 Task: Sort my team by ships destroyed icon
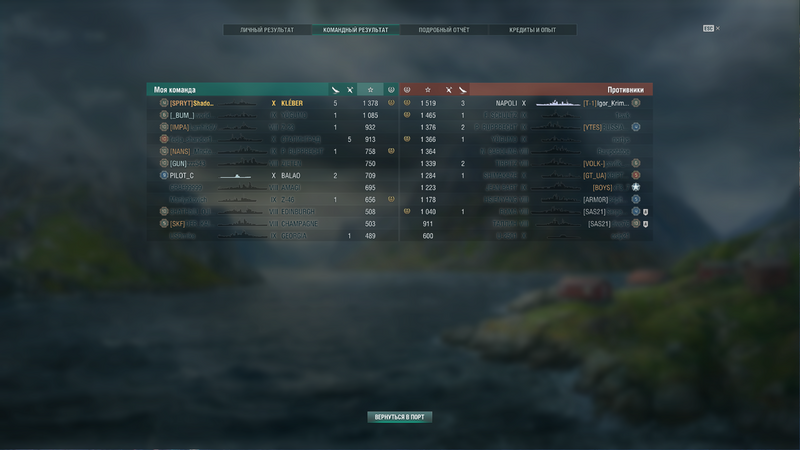point(335,90)
